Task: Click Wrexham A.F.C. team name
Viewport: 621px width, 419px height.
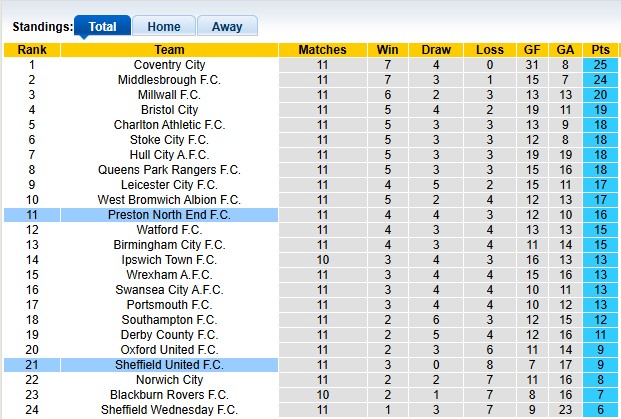Action: point(169,275)
